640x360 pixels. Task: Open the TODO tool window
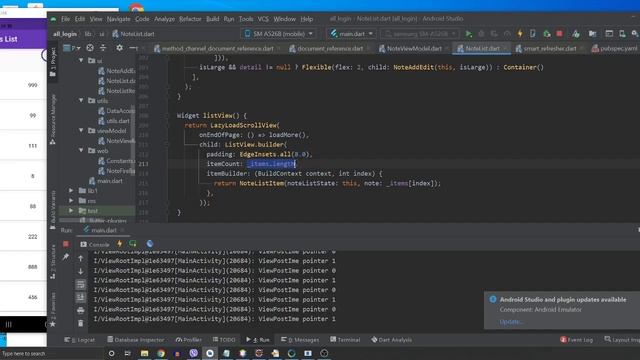pos(224,340)
